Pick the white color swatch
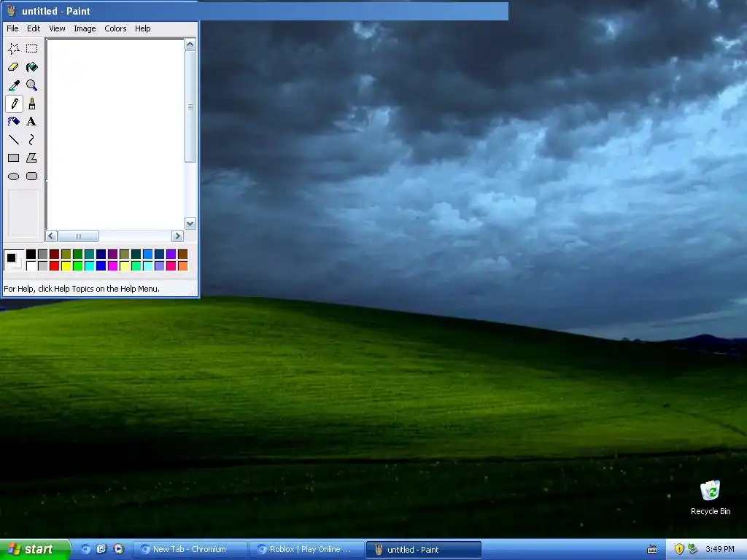Screen dimensions: 747x560 pyautogui.click(x=31, y=265)
